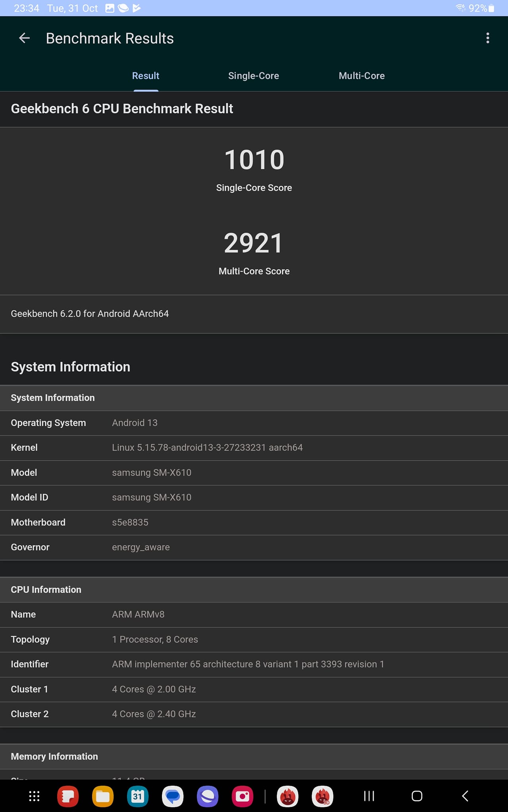Launch Samsung Notes from the taskbar

[68, 796]
